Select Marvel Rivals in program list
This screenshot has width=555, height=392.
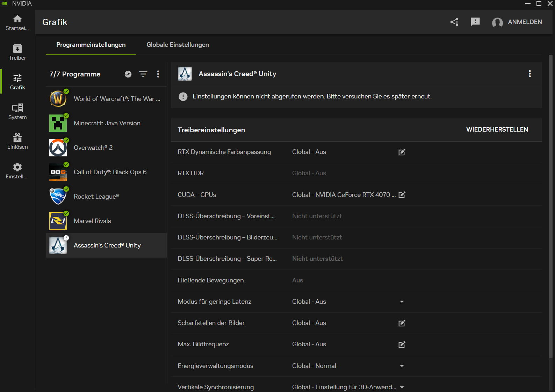click(x=106, y=221)
